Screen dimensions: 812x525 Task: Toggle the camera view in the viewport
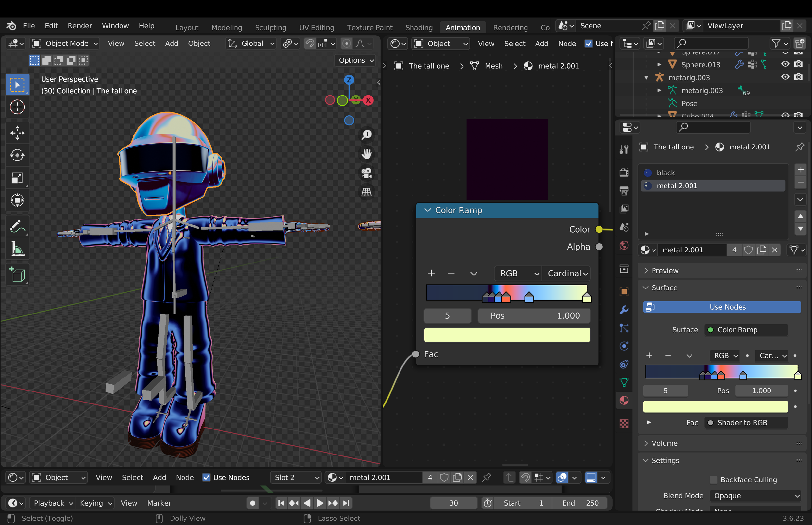(366, 173)
